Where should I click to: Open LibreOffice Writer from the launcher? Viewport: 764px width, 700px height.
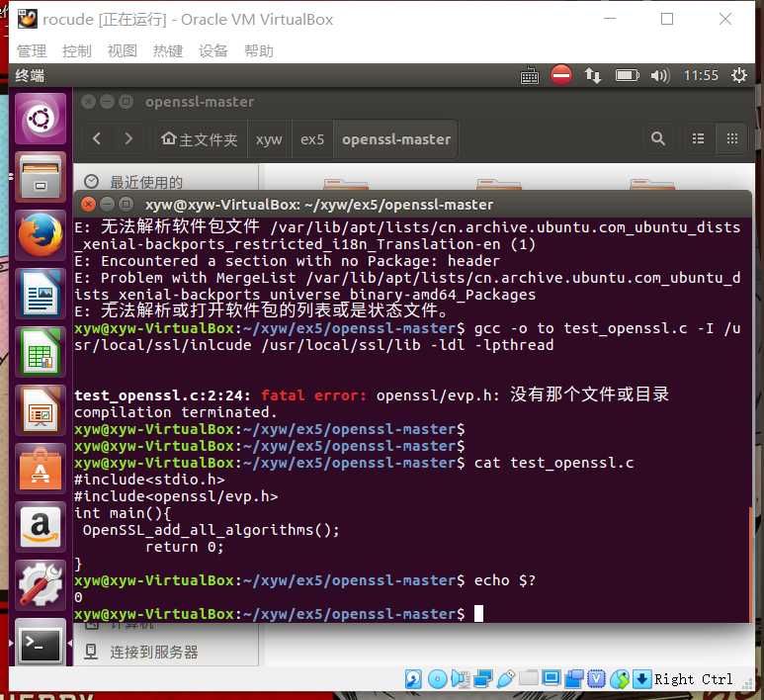point(41,294)
